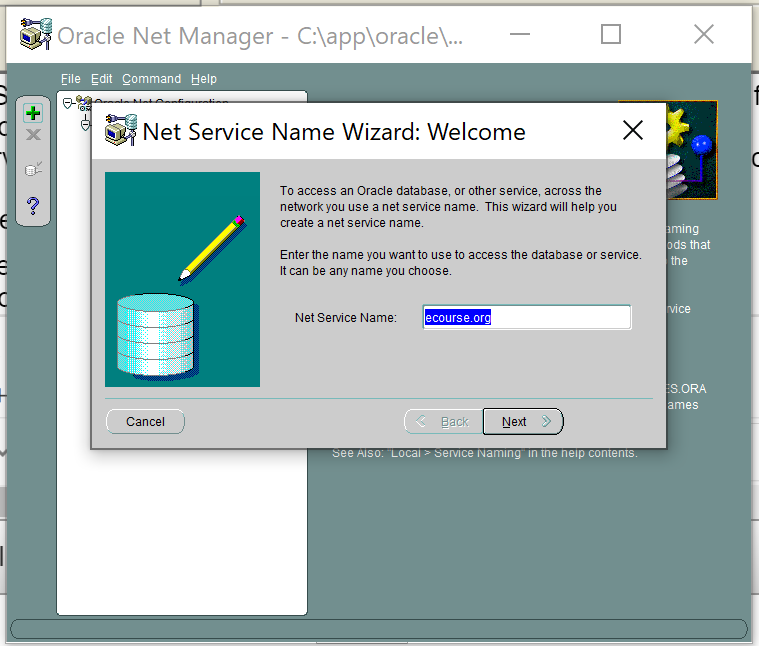The image size is (759, 646).
Task: Cancel the Net Service Name Wizard
Action: pyautogui.click(x=145, y=422)
